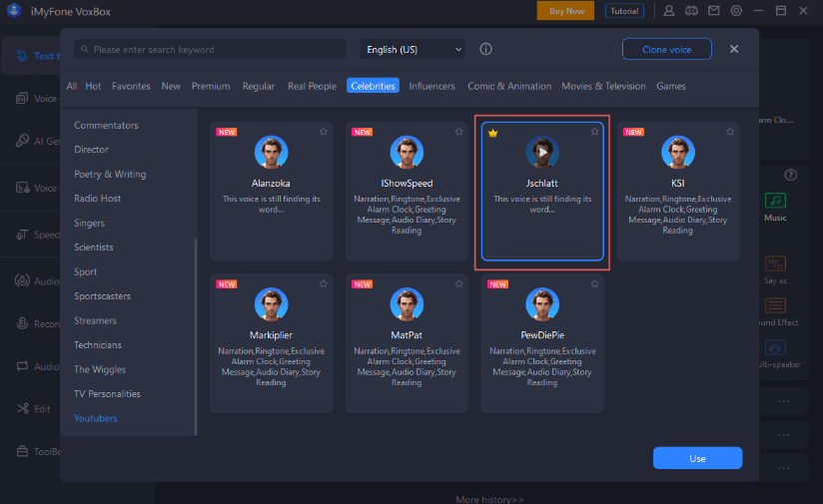
Task: Toggle the favorite star on Jschlatt card
Action: tap(594, 132)
